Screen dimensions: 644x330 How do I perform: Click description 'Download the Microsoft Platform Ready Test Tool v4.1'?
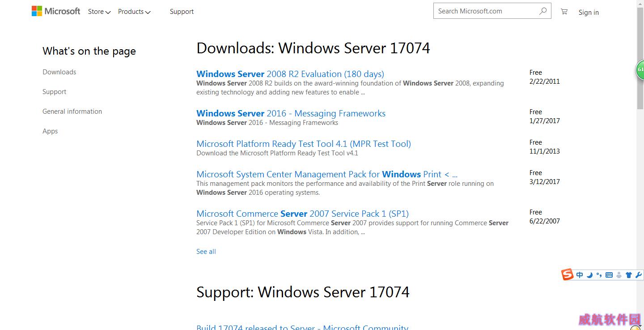pyautogui.click(x=277, y=153)
